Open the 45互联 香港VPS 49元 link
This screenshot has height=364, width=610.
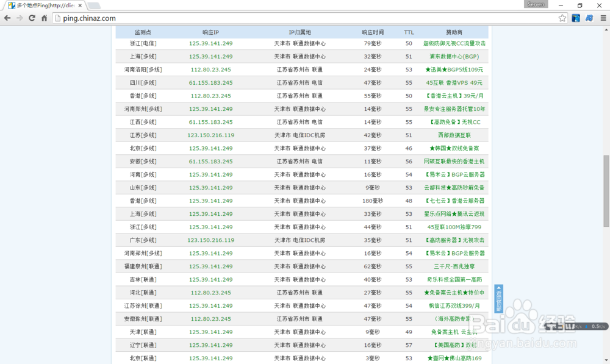pyautogui.click(x=454, y=83)
